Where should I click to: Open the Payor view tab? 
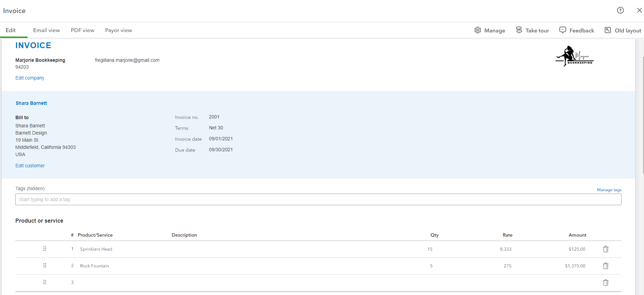coord(118,30)
